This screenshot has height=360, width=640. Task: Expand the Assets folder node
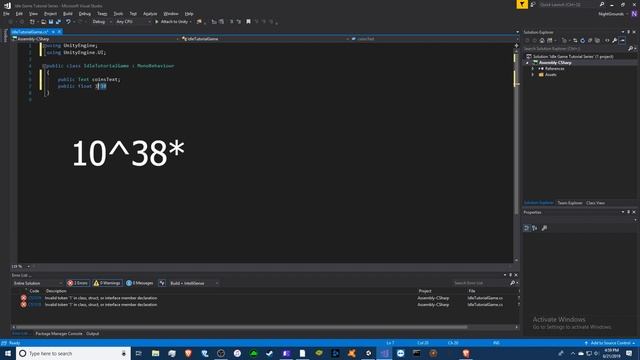click(x=533, y=75)
